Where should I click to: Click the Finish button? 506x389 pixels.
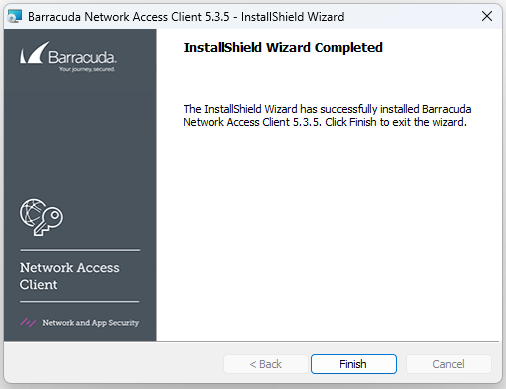(x=354, y=364)
